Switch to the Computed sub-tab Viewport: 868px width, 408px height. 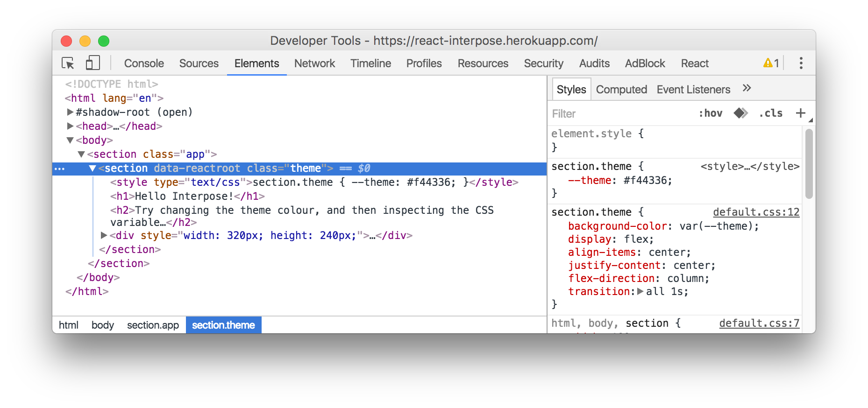point(621,89)
